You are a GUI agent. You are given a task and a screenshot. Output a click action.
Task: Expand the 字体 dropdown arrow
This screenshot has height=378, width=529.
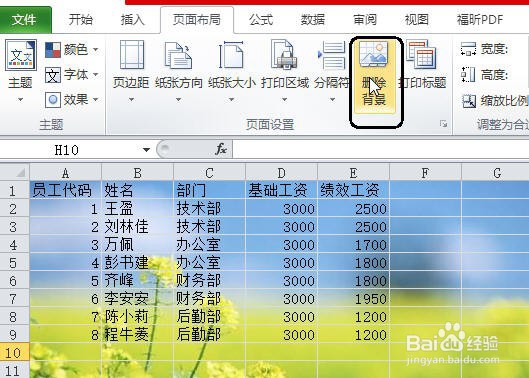[x=95, y=75]
